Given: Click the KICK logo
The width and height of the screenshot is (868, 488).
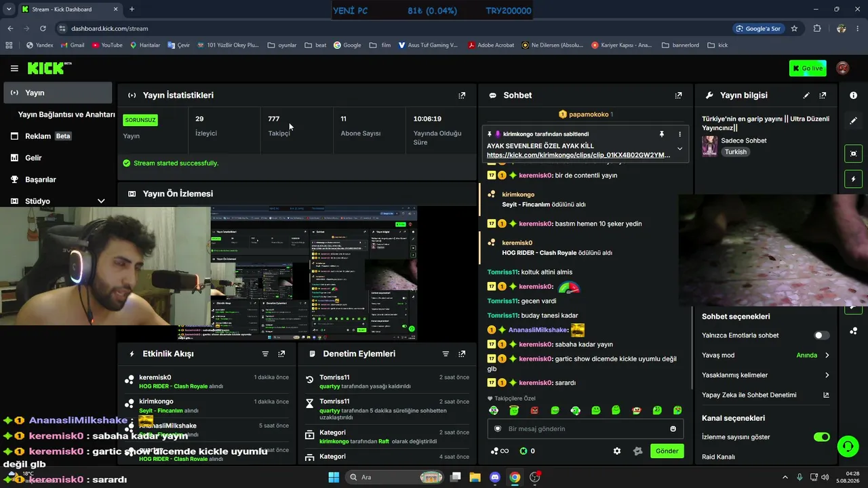Looking at the screenshot, I should click(49, 68).
